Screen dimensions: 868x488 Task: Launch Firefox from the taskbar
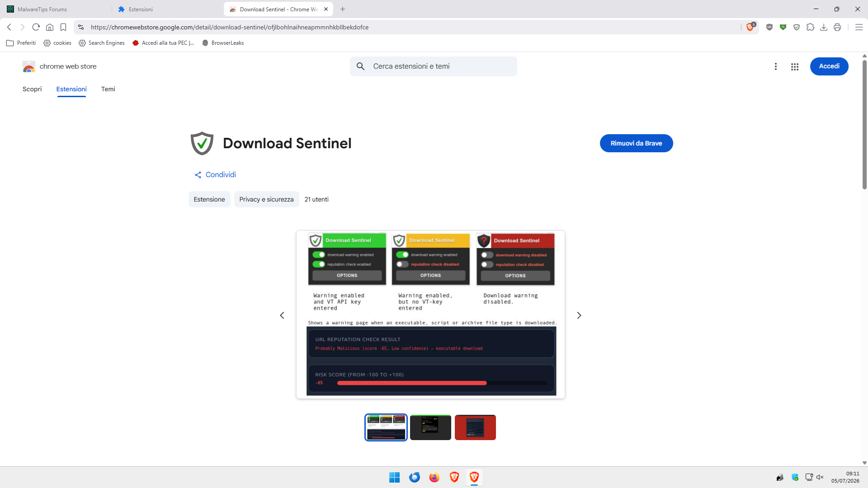point(434,477)
